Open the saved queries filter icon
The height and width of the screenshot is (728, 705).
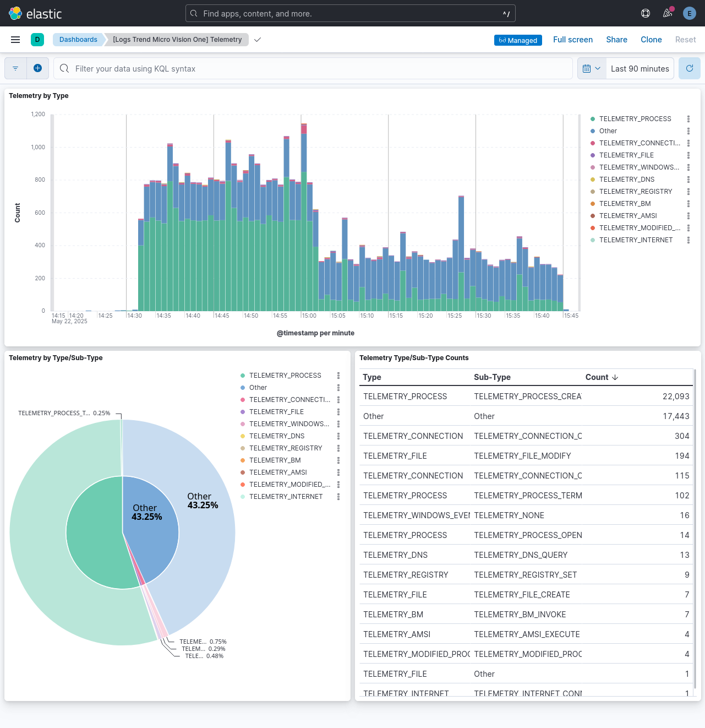[15, 68]
